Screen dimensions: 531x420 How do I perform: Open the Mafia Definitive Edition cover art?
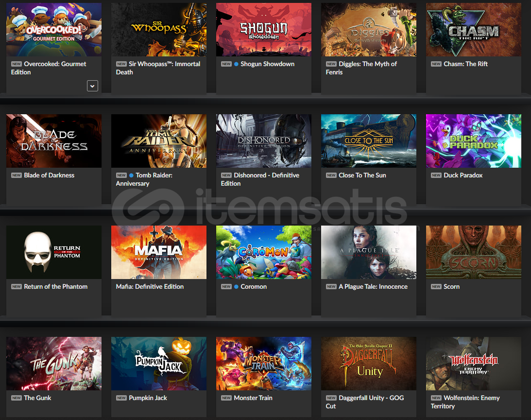tap(159, 252)
